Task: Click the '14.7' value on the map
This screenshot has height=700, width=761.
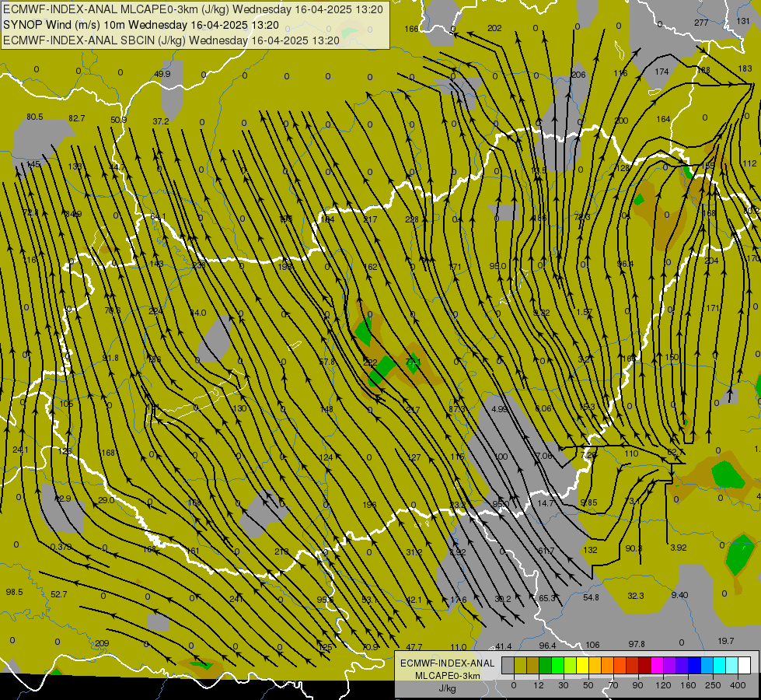Action: [x=546, y=503]
